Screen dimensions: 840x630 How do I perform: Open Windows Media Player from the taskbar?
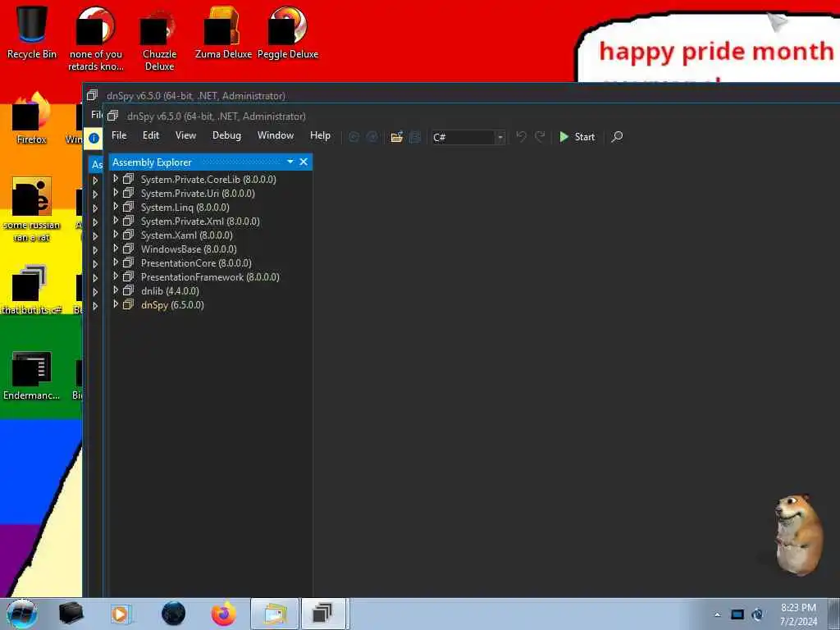(x=121, y=614)
